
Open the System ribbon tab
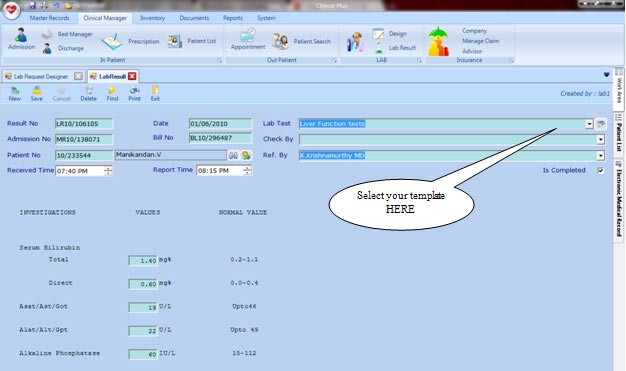coord(266,18)
